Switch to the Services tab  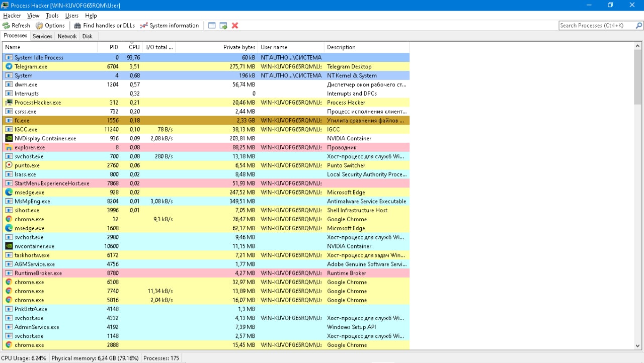(x=42, y=36)
